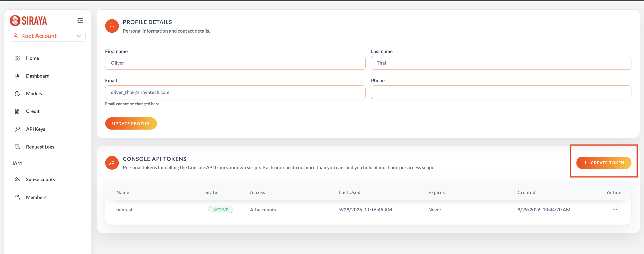Click the Last Used column header
644x254 pixels.
click(x=349, y=192)
